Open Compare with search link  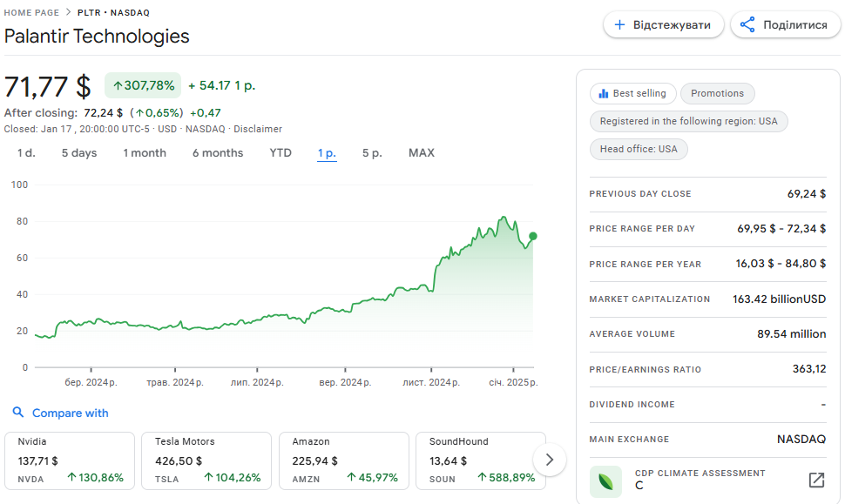[x=70, y=413]
